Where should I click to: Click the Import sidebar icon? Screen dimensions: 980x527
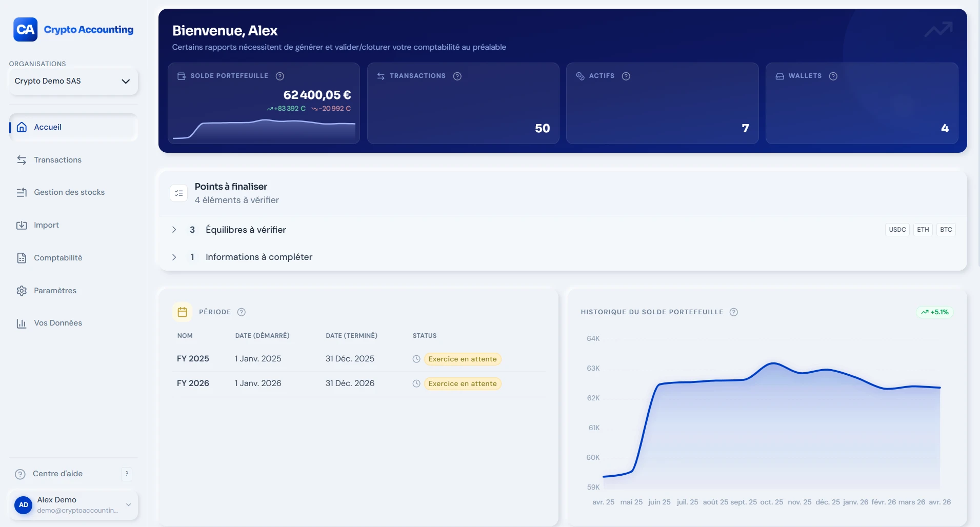coord(22,225)
